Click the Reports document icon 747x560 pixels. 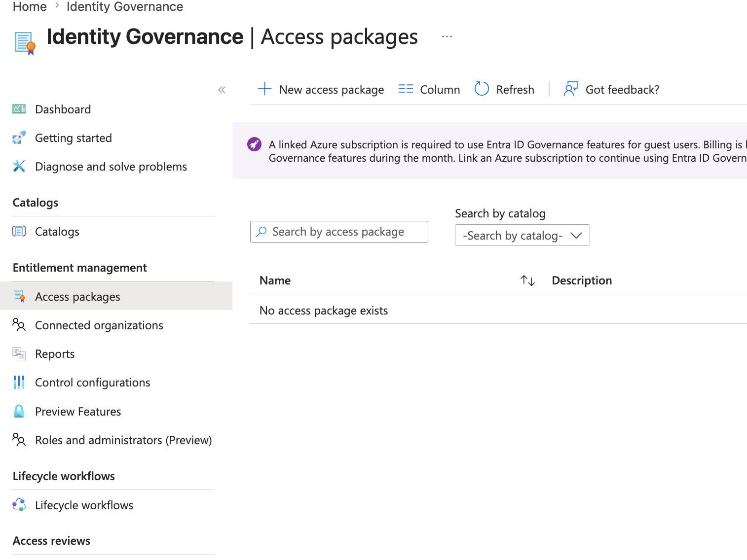pyautogui.click(x=19, y=353)
